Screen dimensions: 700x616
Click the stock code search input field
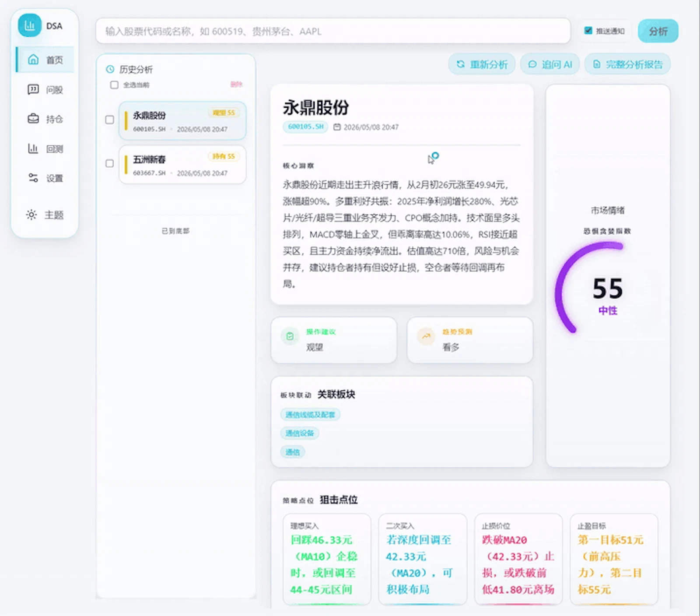pos(333,31)
